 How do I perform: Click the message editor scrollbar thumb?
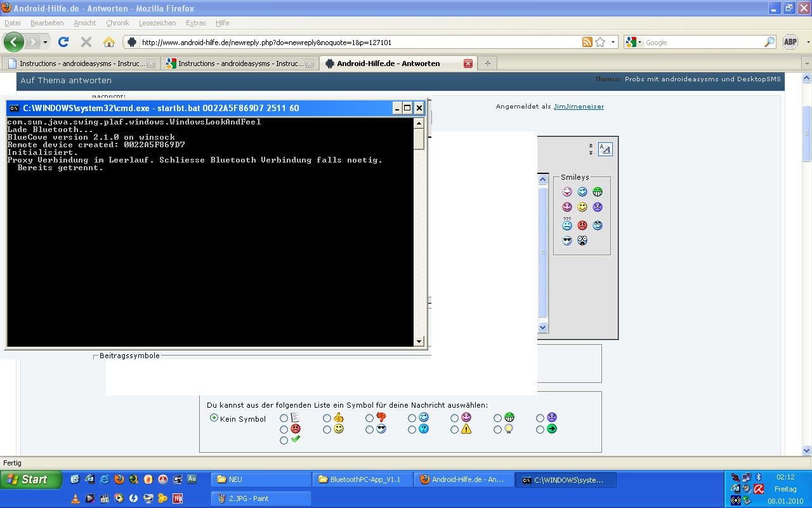542,251
